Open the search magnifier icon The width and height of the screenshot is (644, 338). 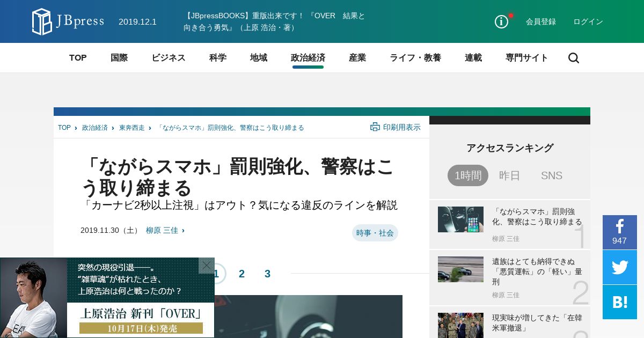(574, 58)
